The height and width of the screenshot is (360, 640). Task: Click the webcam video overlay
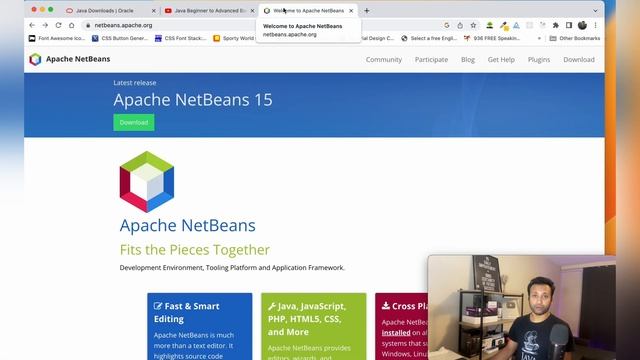[522, 307]
